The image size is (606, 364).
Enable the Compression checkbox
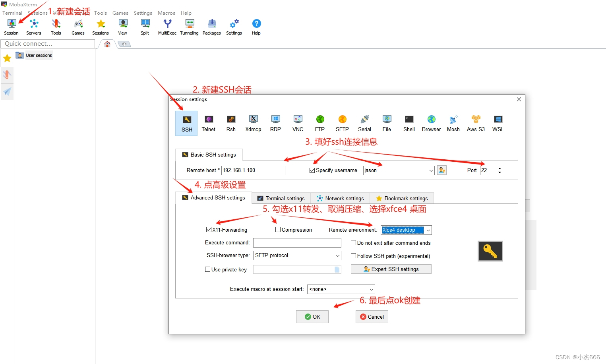278,230
